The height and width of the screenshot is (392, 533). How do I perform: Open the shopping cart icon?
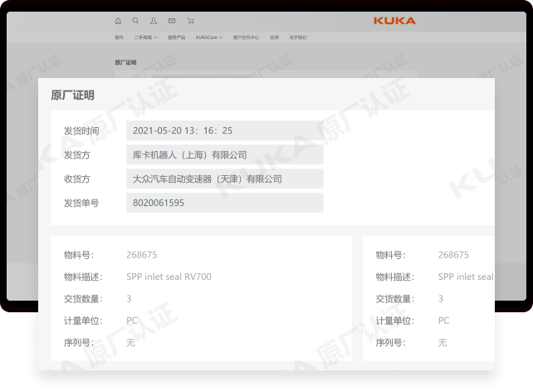point(190,21)
